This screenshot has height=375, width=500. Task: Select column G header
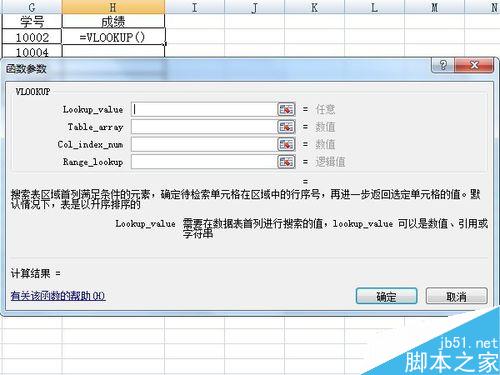(x=32, y=7)
